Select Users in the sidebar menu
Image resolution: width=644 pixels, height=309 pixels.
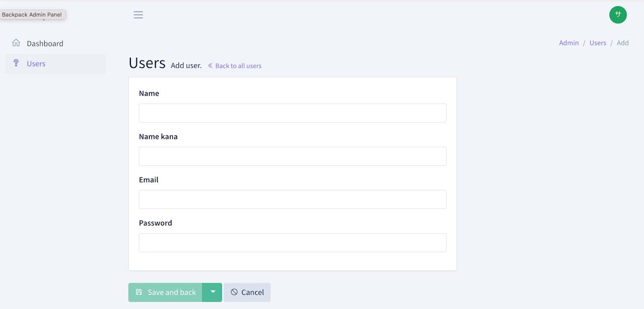point(36,64)
